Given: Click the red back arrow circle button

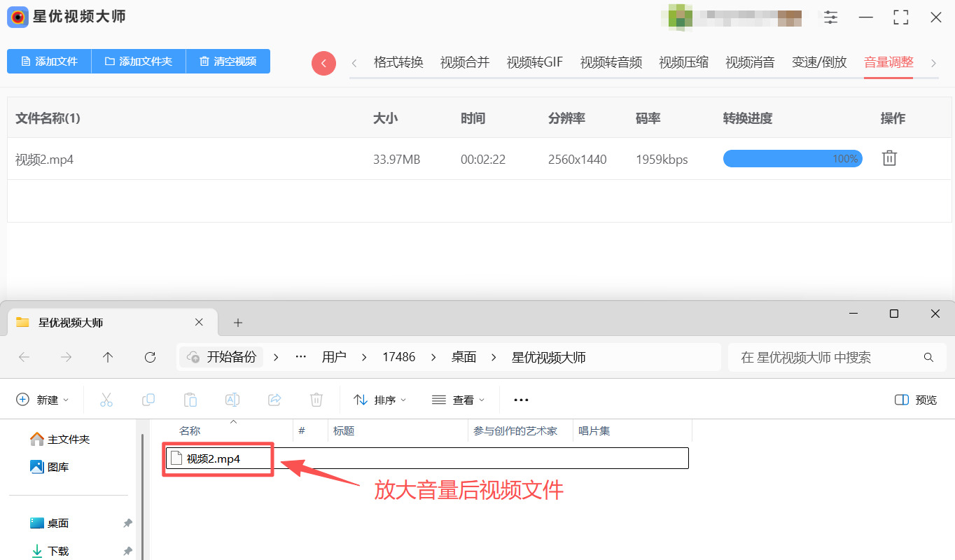Looking at the screenshot, I should point(323,63).
